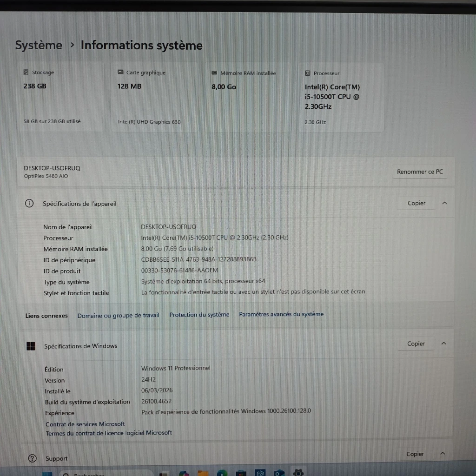Open Paramètres avancés du système
The height and width of the screenshot is (476, 476).
pyautogui.click(x=281, y=314)
